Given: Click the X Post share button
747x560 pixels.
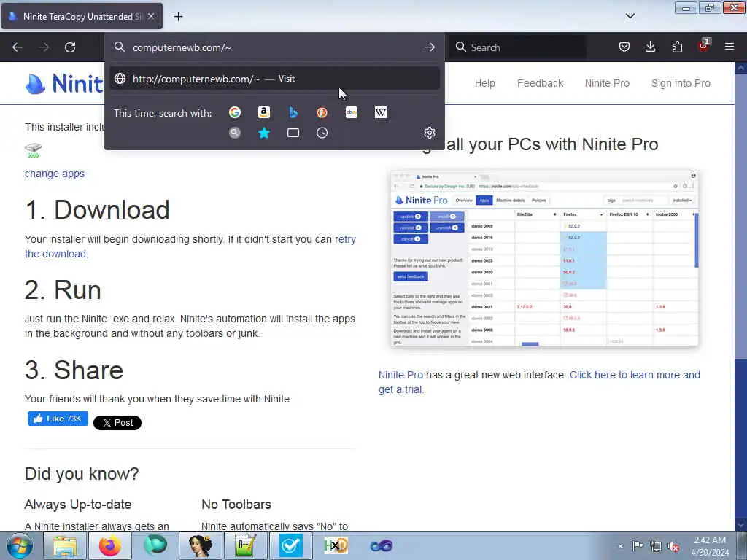Looking at the screenshot, I should (x=117, y=422).
